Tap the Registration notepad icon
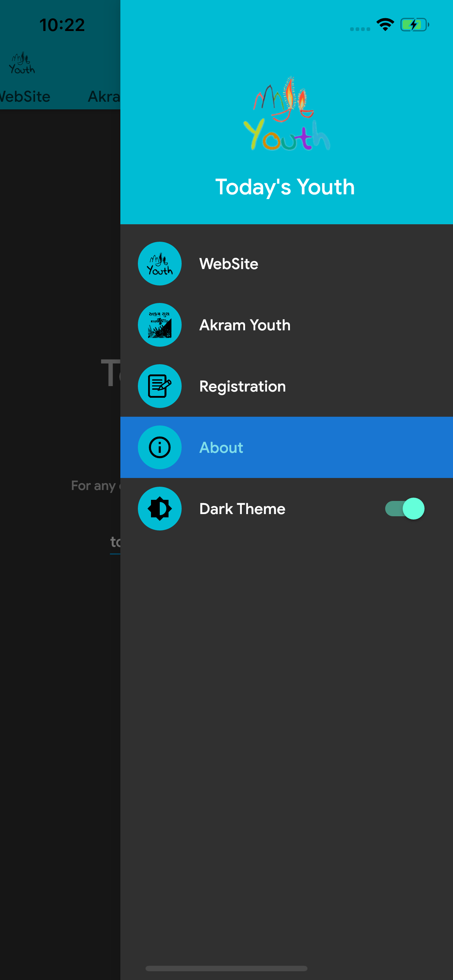Viewport: 453px width, 980px height. 159,386
